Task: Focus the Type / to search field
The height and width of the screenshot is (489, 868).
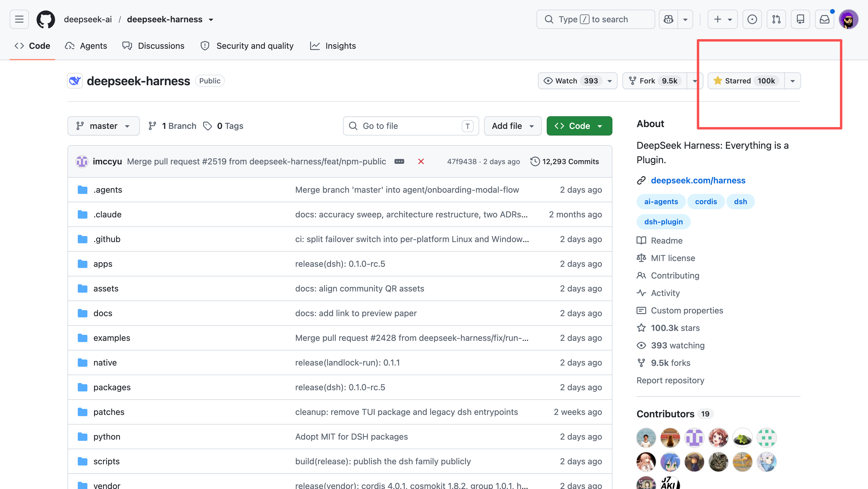Action: (596, 19)
